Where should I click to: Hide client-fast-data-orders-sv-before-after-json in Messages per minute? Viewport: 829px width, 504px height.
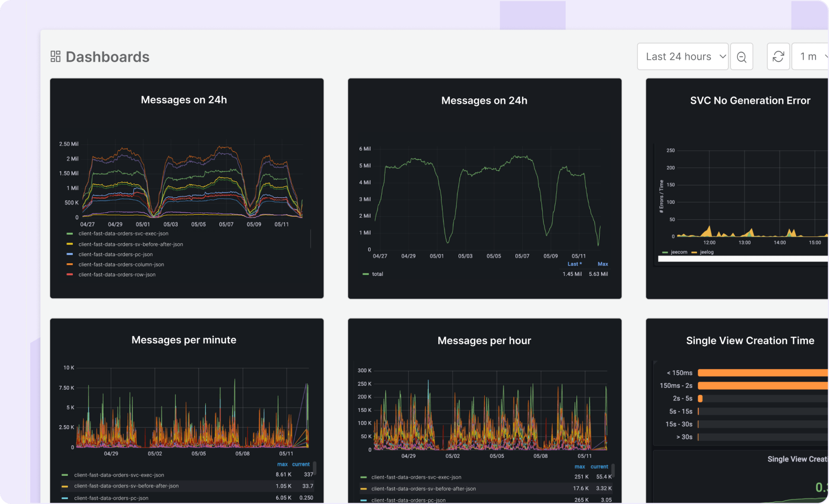point(126,485)
